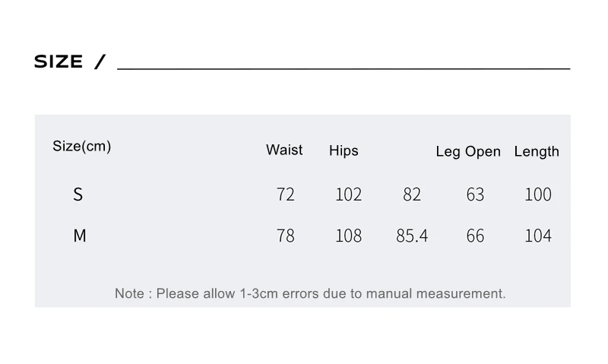This screenshot has height=364, width=608.
Task: Click length value 104 for size M
Action: 538,236
